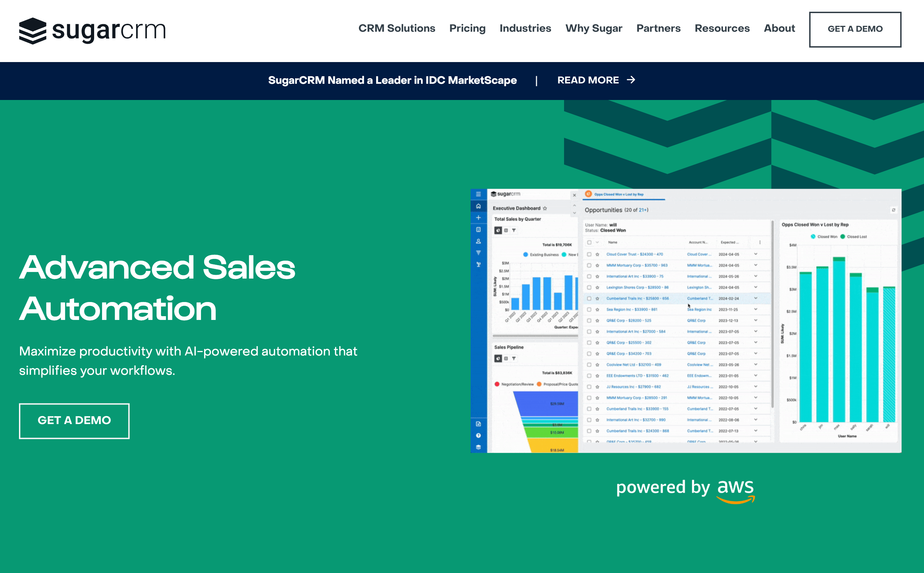
Task: Click GET A DEMO button in hero section
Action: 74,421
